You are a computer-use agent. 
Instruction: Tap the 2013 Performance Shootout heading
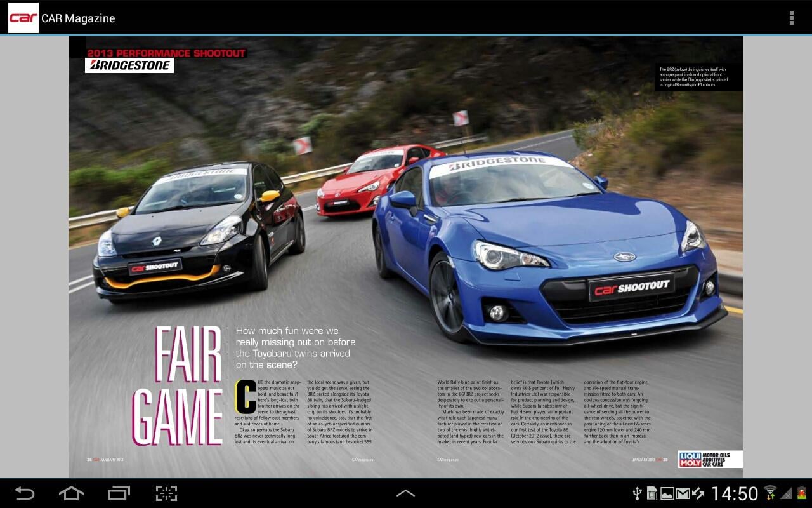coord(166,53)
